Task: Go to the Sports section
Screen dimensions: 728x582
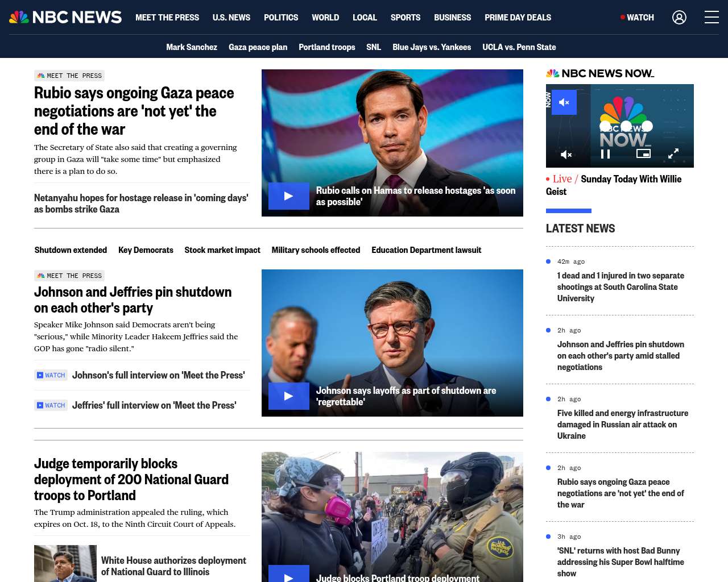Action: (x=406, y=18)
